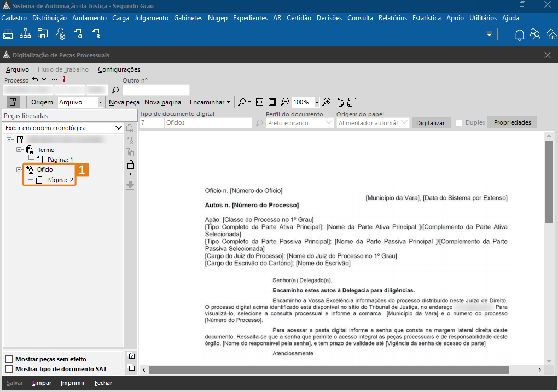
Task: Click the document 'R' icon in the blue toolbar
Action: tap(96, 34)
